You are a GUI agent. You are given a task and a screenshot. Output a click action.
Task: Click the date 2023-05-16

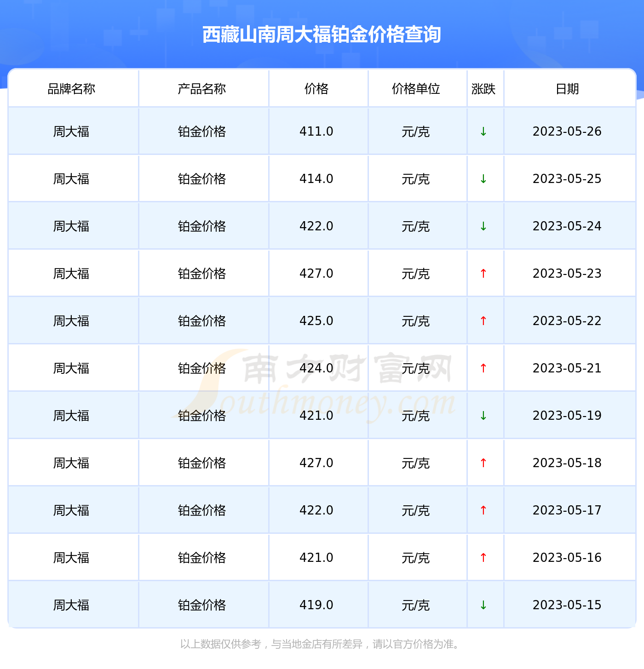pos(567,558)
